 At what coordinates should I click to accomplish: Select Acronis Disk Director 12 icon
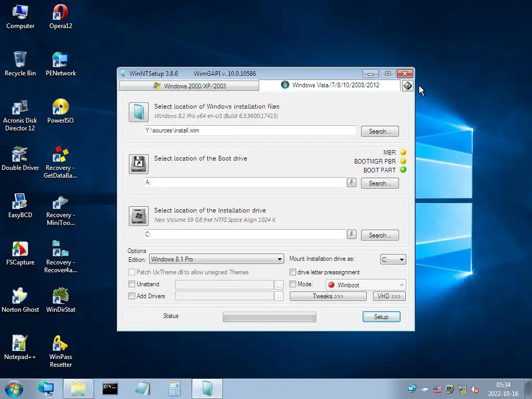click(20, 115)
